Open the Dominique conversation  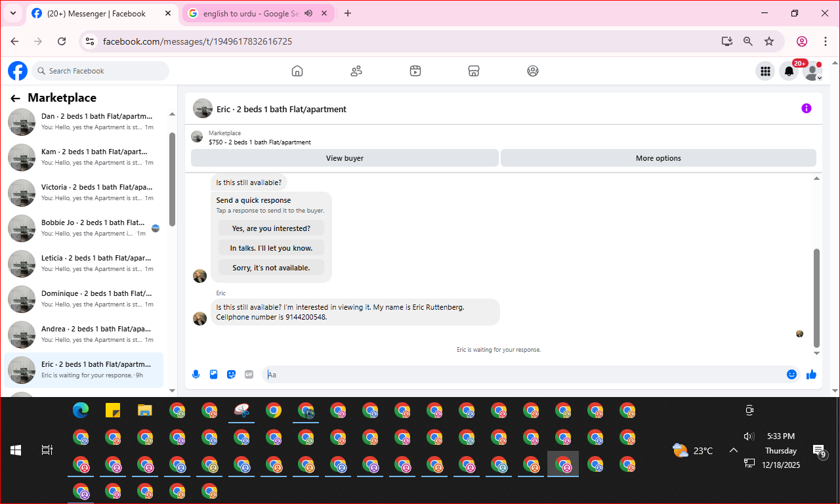(x=84, y=299)
